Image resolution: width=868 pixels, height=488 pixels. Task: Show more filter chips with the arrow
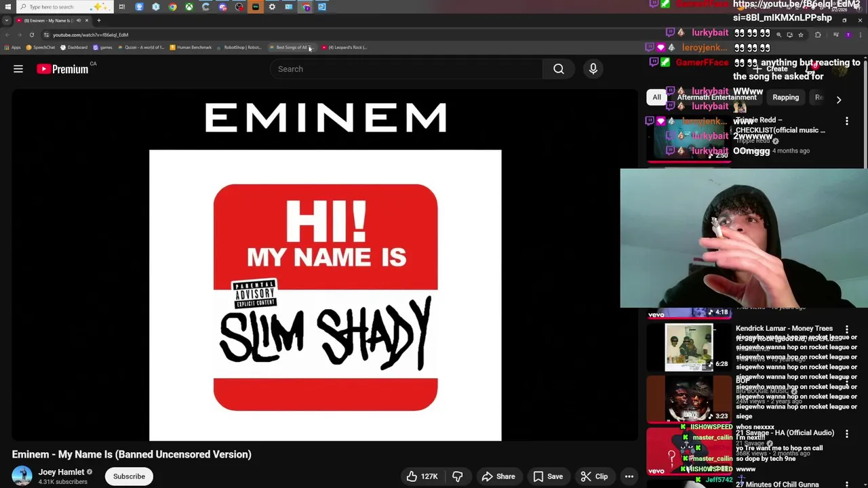[839, 100]
